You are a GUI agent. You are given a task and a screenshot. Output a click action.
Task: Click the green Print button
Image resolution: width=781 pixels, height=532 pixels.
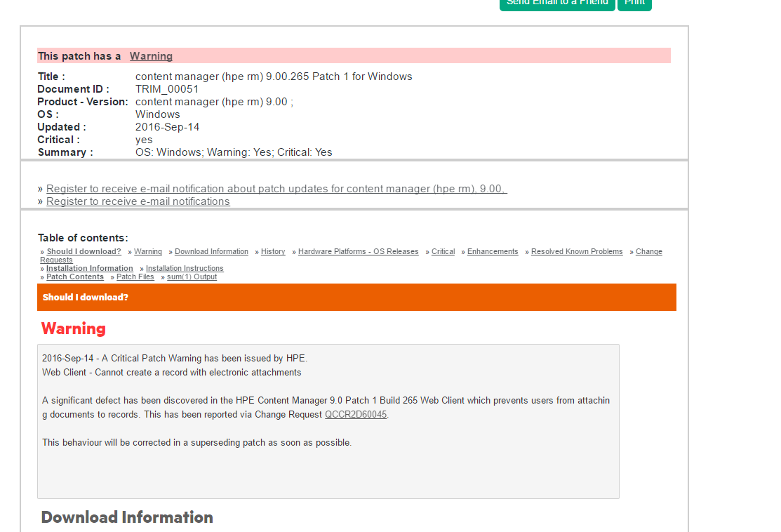pos(634,4)
